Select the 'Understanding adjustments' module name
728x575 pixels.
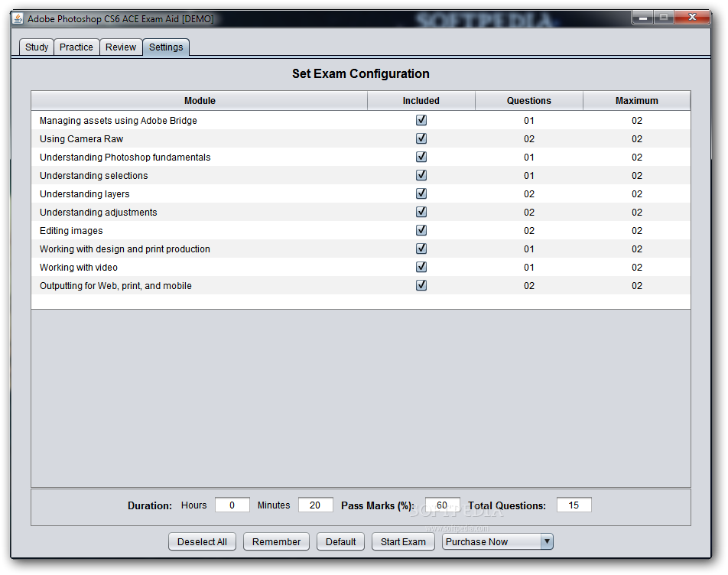99,212
